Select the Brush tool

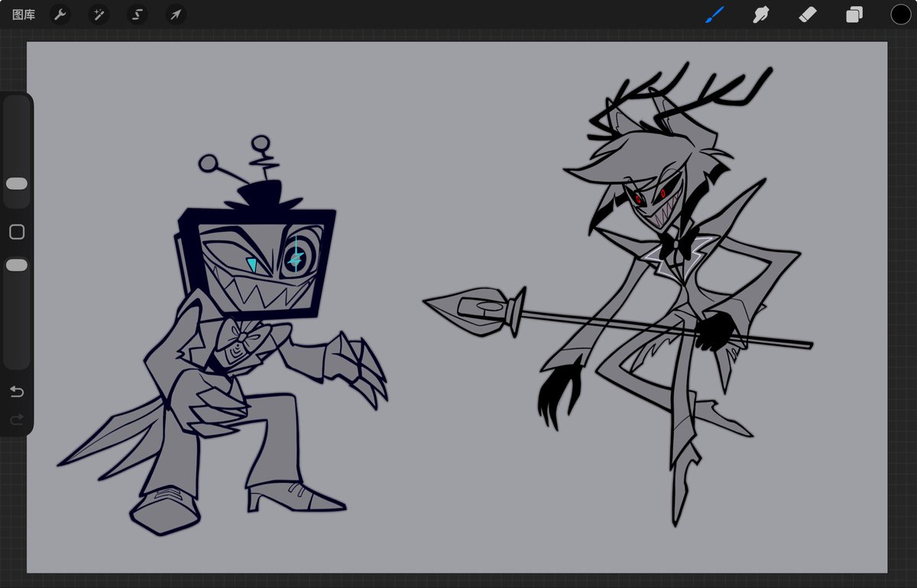(x=714, y=14)
